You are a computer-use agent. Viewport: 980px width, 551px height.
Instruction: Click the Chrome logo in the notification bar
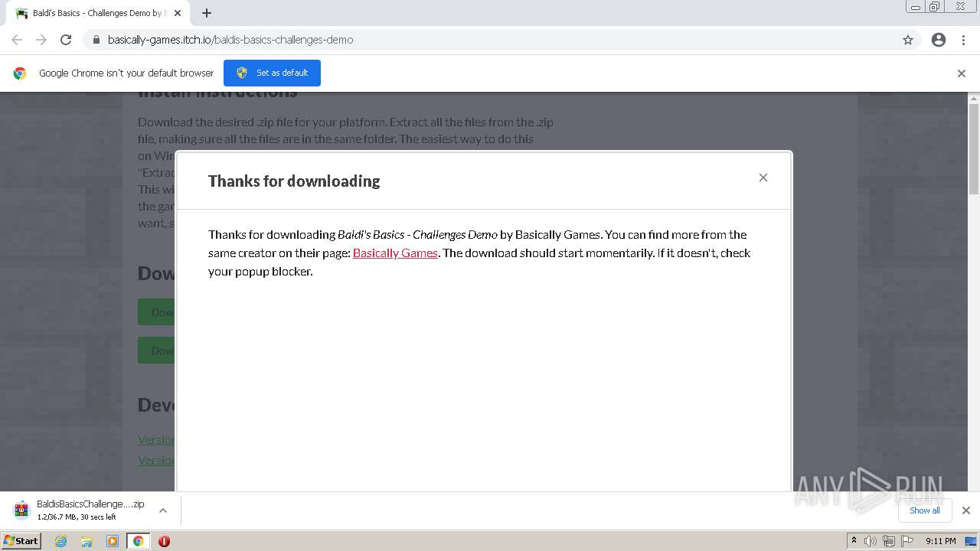pyautogui.click(x=20, y=73)
